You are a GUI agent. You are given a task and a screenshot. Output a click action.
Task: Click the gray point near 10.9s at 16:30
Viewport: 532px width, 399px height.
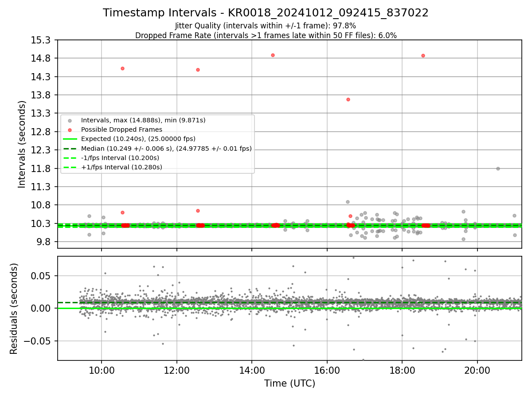348,202
